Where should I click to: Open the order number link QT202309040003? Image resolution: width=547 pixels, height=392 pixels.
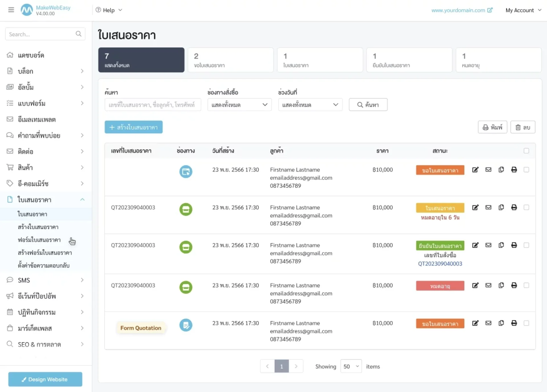pos(440,264)
